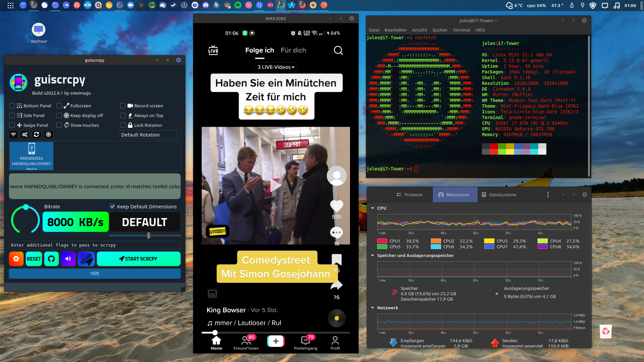The image size is (644, 362).
Task: Open the Default Rotation dropdown
Action: (x=150, y=135)
